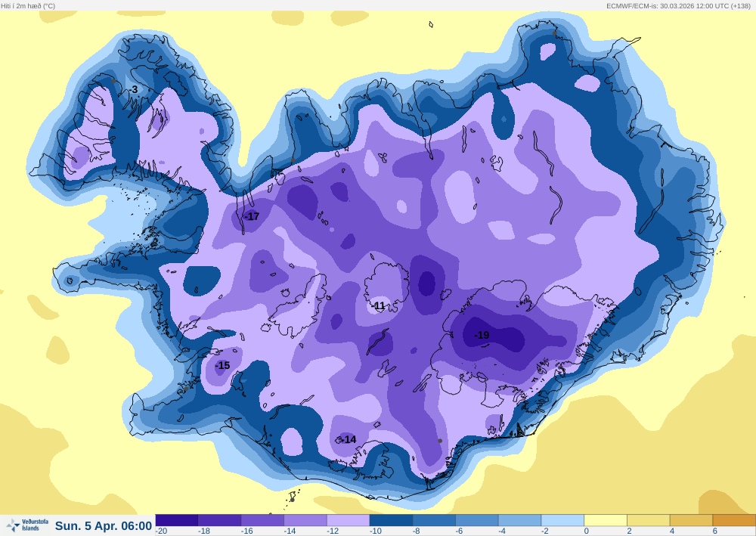
Task: Click the station dot at the northeastern tip
Action: (554, 33)
